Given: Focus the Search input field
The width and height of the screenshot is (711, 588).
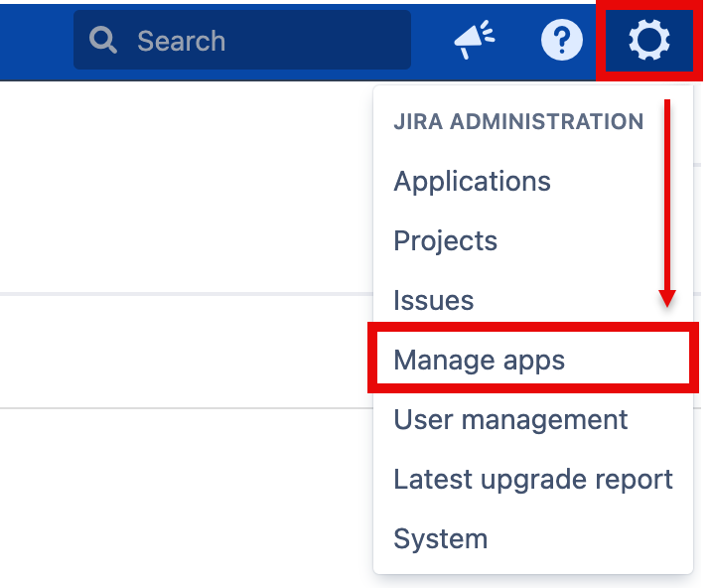Looking at the screenshot, I should 268,41.
